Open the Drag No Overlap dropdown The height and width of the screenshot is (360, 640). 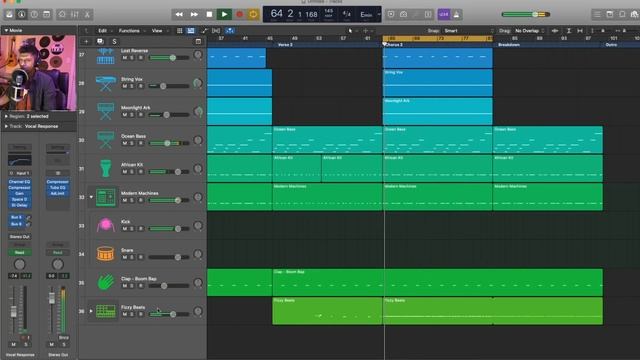tap(529, 31)
